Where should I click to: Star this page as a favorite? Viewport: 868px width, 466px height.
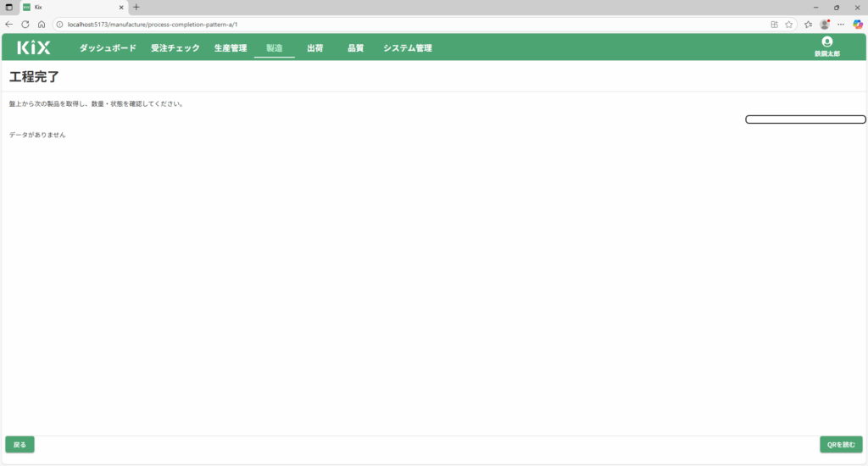[x=788, y=25]
